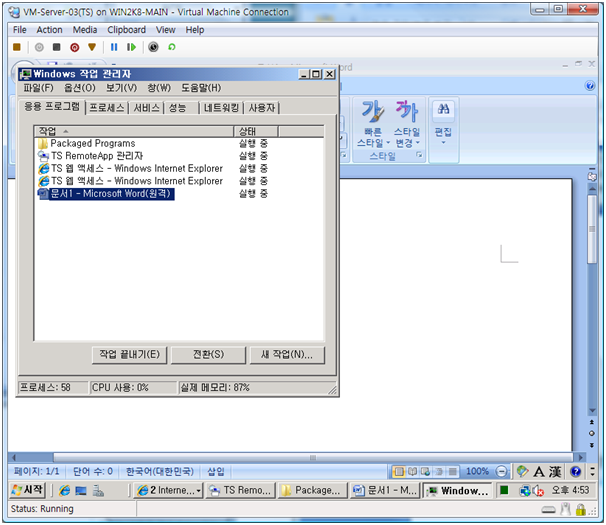Click the Server Manager quick launch icon

[98, 491]
